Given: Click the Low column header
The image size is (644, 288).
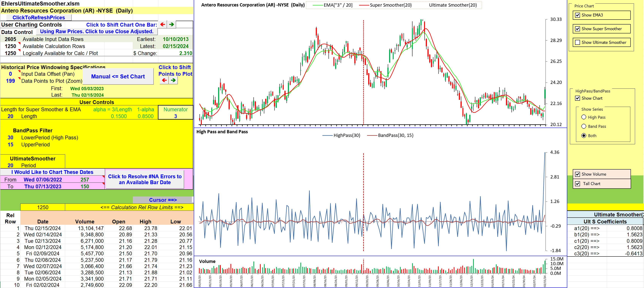Looking at the screenshot, I should (x=176, y=222).
